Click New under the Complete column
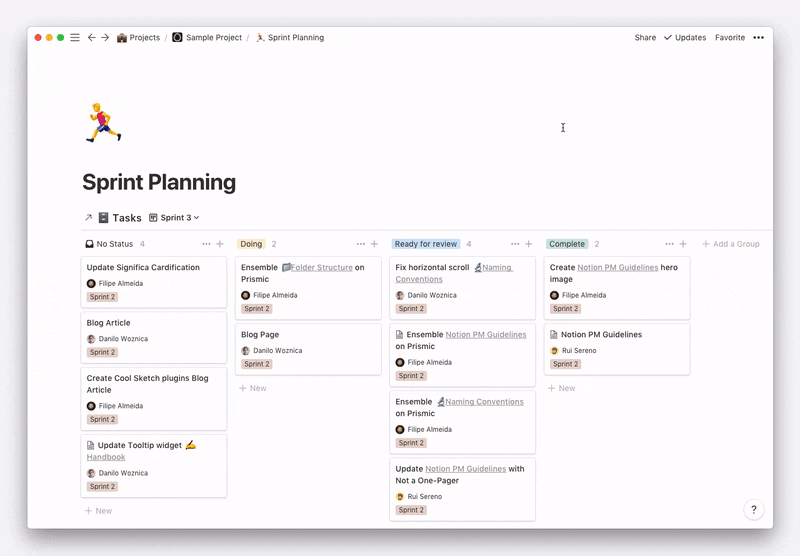 pyautogui.click(x=562, y=388)
